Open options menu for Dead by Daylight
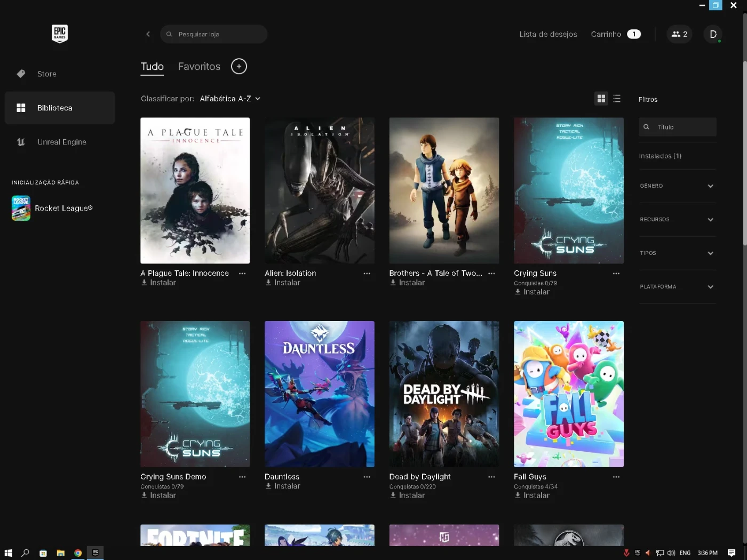This screenshot has height=560, width=747. [491, 477]
